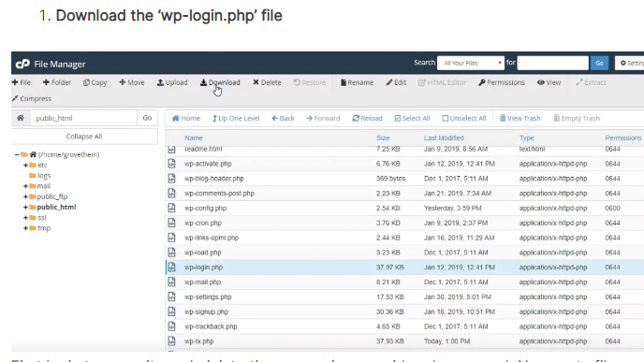Click 0600 permissions of wp-config.php
Viewport: 644px width, 362px height.
click(612, 208)
